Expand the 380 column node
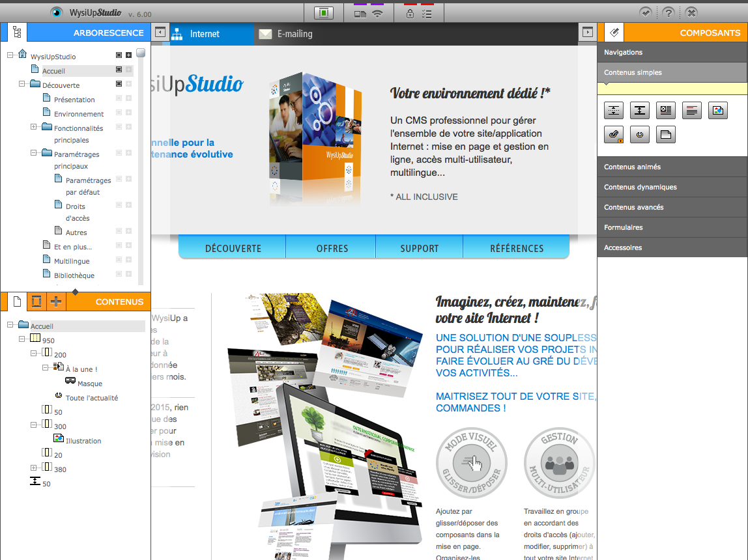Viewport: 748px width, 560px height. pyautogui.click(x=33, y=468)
